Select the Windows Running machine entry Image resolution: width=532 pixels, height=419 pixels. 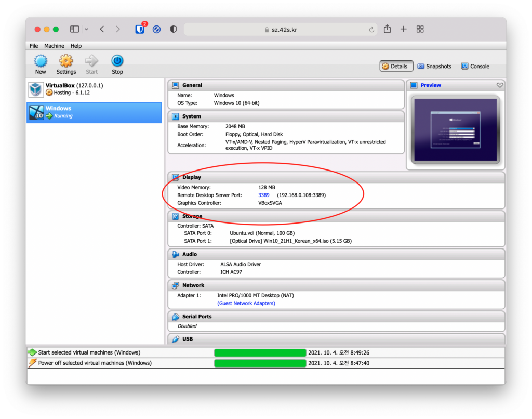95,112
